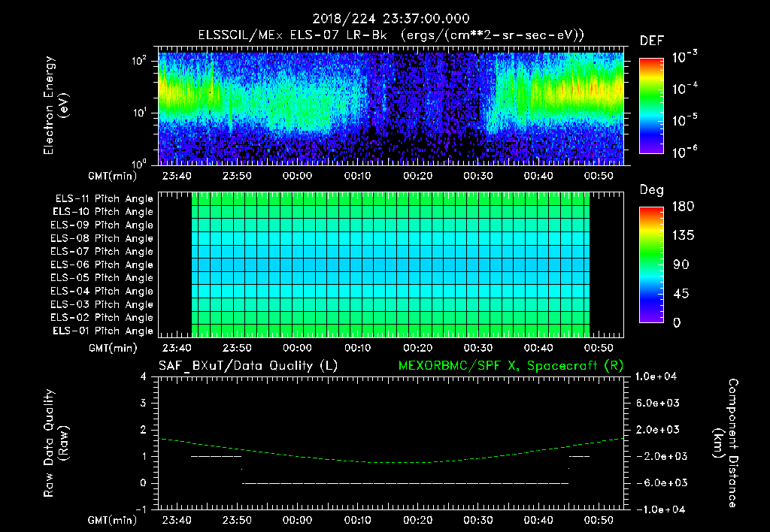Click the 10⁰ tick on energy axis

(139, 163)
